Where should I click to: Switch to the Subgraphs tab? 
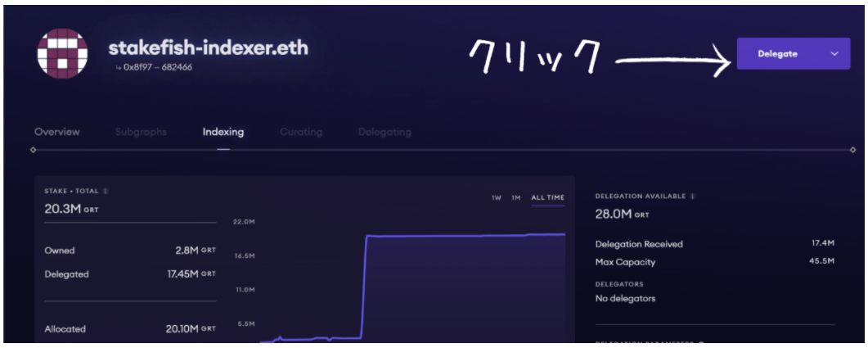pyautogui.click(x=142, y=133)
